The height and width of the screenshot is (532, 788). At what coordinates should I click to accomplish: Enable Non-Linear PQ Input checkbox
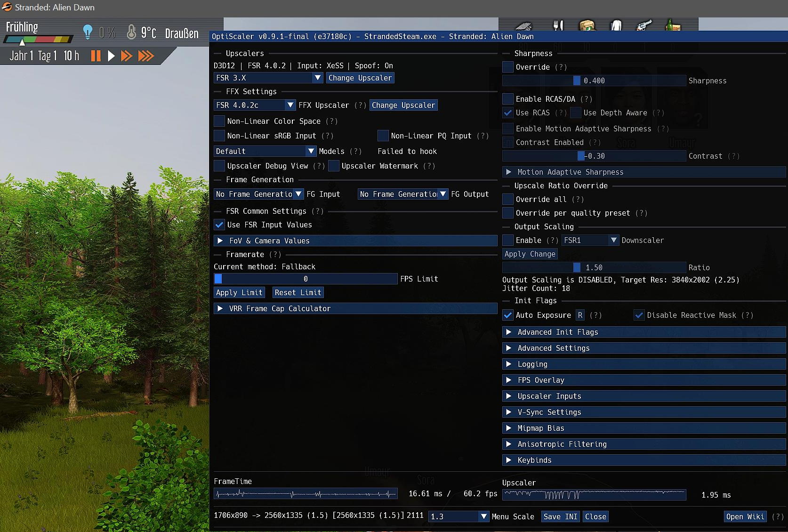point(383,136)
